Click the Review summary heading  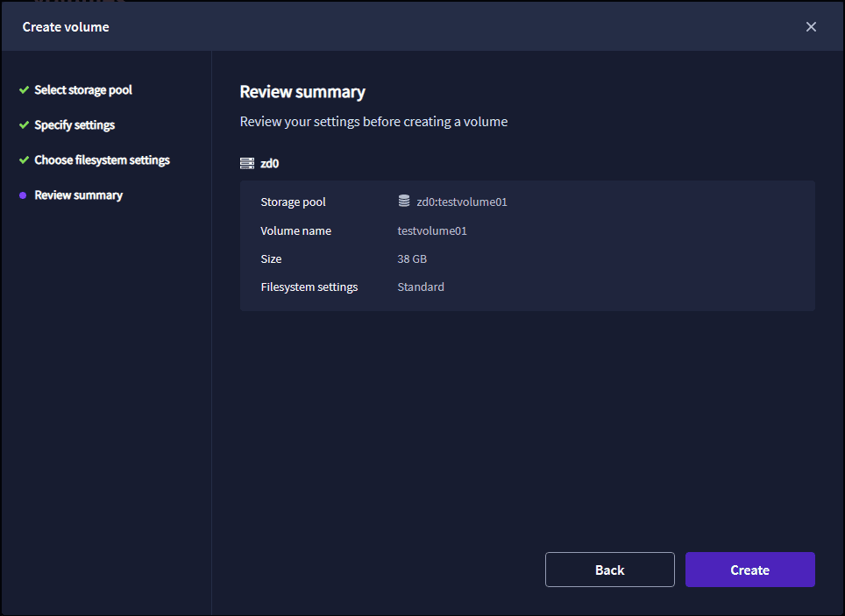302,92
